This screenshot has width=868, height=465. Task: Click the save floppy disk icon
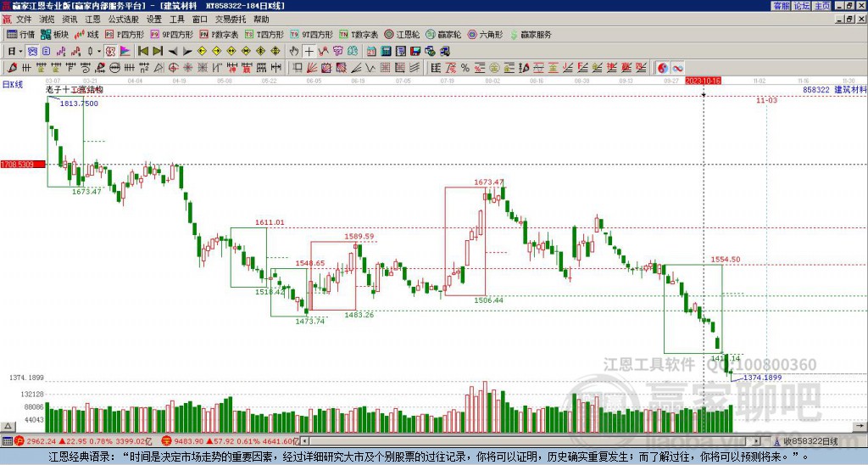click(x=415, y=52)
